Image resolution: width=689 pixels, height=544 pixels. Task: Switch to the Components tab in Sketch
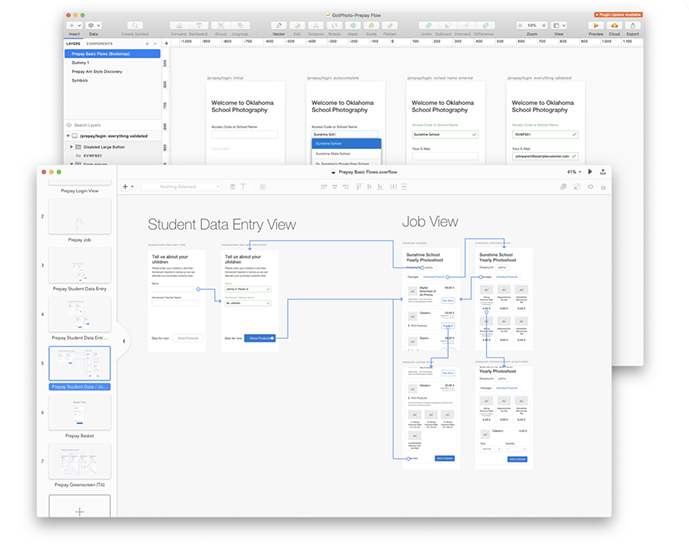click(99, 44)
